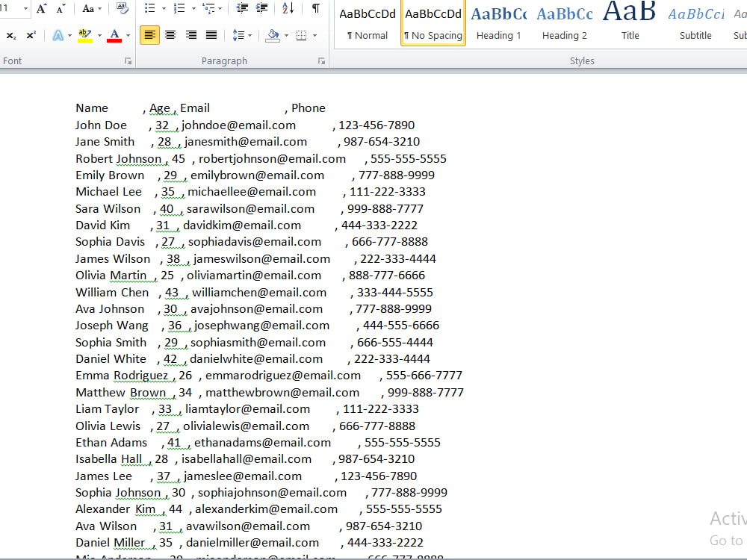Open the text effects dropdown arrow
The height and width of the screenshot is (560, 747).
[x=70, y=36]
